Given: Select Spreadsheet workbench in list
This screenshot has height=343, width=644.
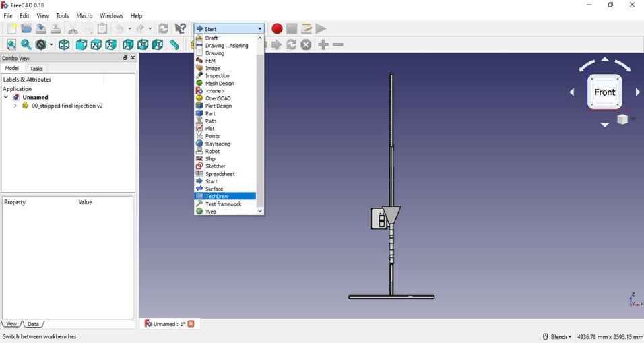Looking at the screenshot, I should (x=225, y=174).
